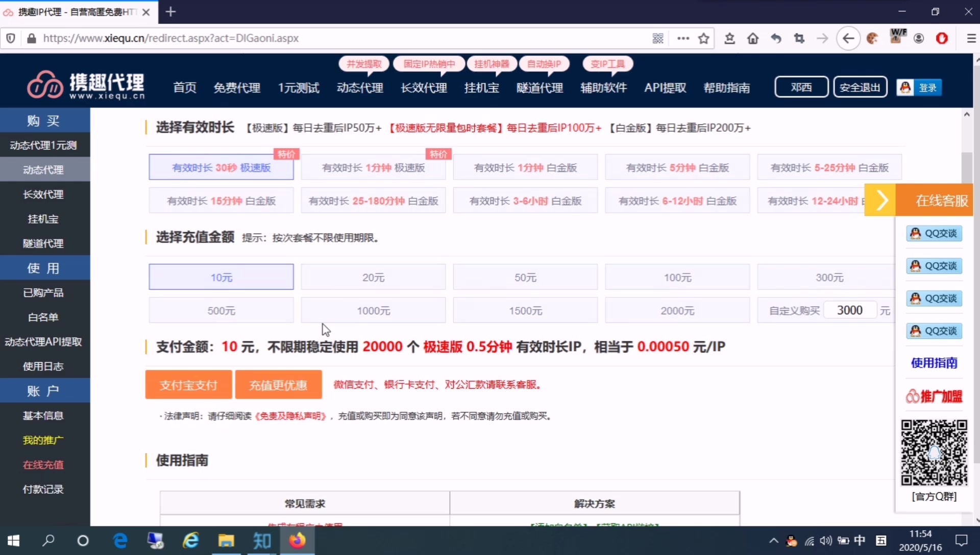Select 有效时长 5分钟 白金版 option
Image resolution: width=980 pixels, height=555 pixels.
(x=677, y=167)
